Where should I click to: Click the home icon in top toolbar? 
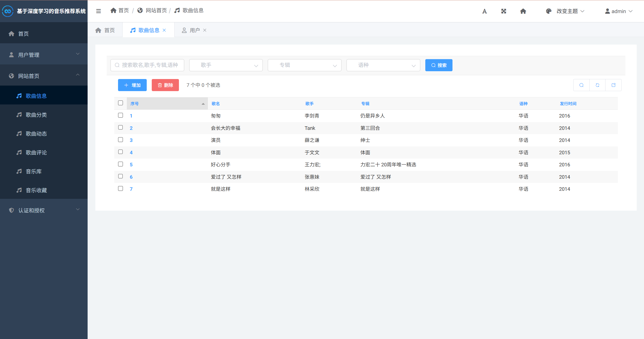coord(523,11)
